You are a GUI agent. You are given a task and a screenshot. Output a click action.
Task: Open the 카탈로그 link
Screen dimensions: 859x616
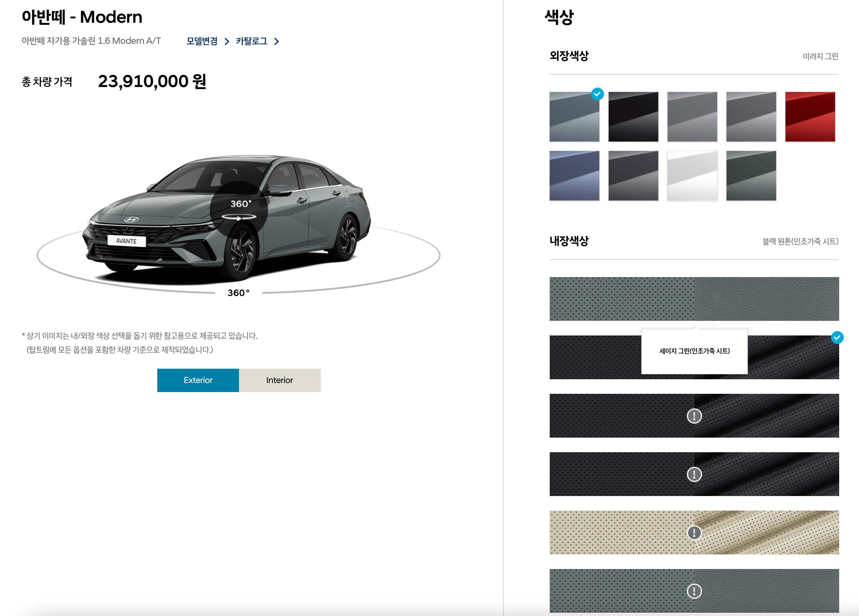(252, 41)
